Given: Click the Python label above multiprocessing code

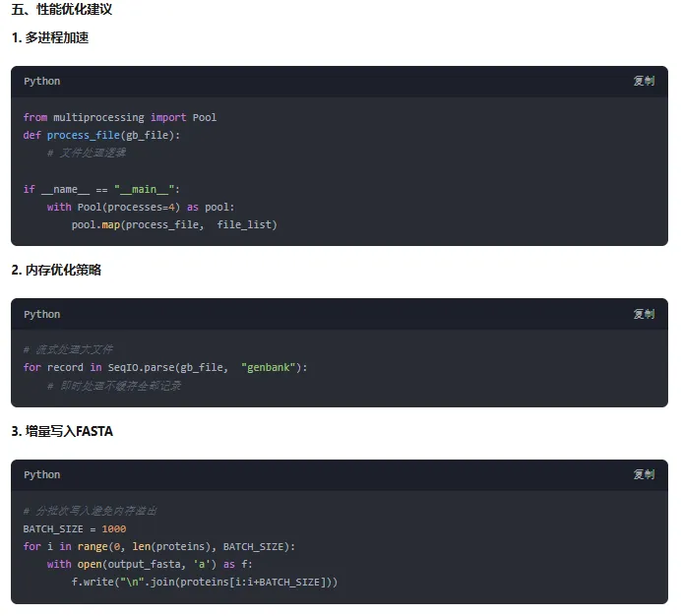Looking at the screenshot, I should coord(42,82).
